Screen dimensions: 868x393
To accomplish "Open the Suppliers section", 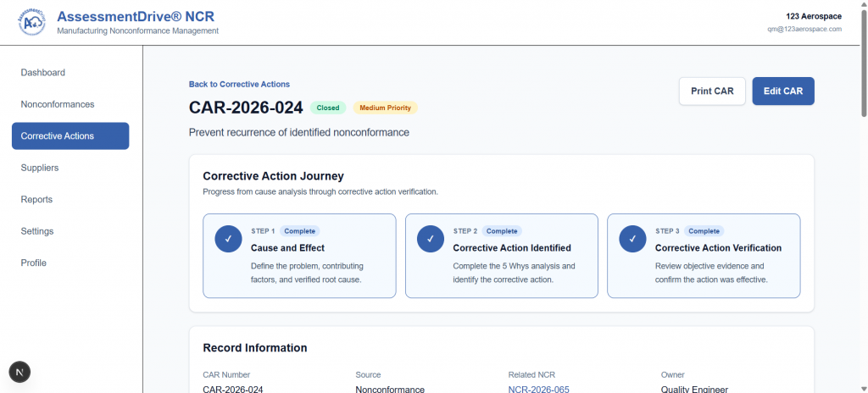I will (x=70, y=168).
